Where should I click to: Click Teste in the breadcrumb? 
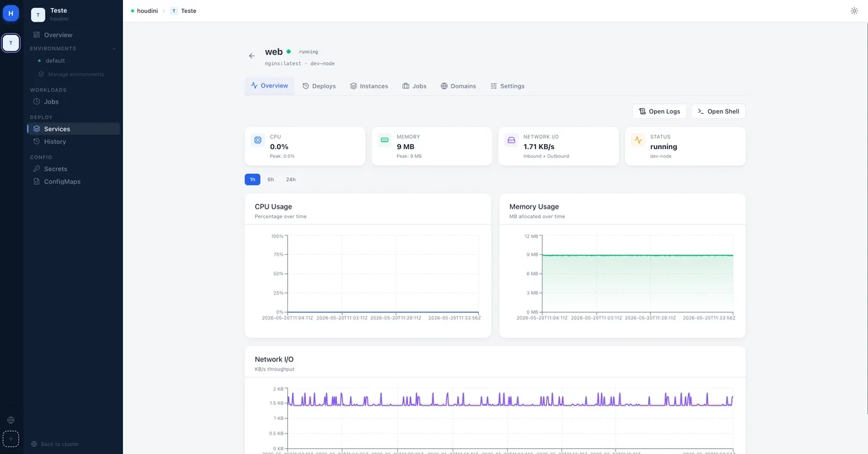pos(188,11)
